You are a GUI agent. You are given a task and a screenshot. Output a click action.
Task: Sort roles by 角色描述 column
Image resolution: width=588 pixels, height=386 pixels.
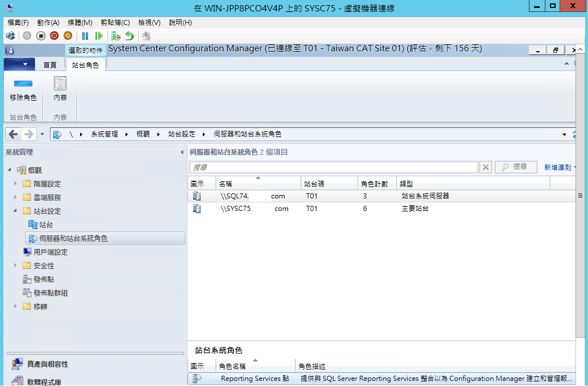point(435,366)
